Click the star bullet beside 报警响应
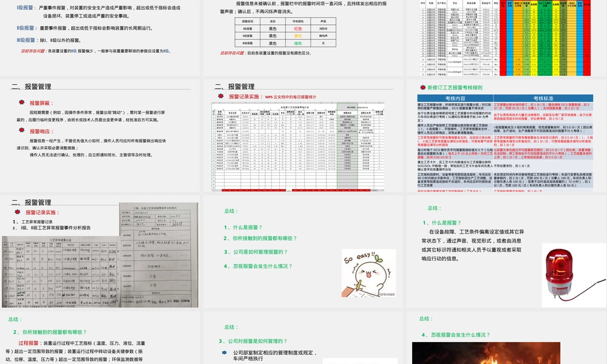The height and width of the screenshot is (364, 607). pyautogui.click(x=22, y=130)
